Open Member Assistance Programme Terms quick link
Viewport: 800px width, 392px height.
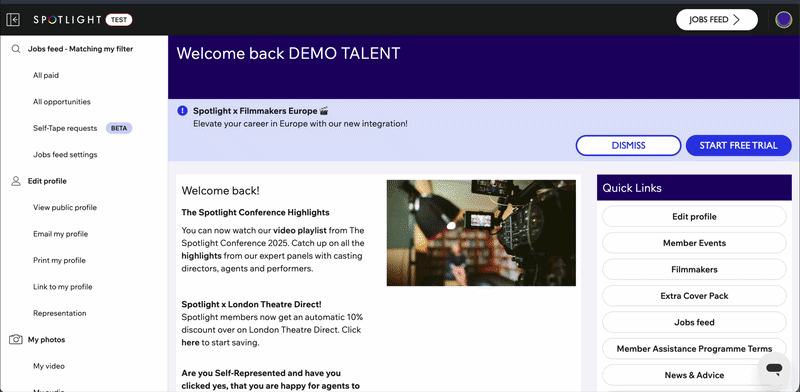(x=694, y=349)
